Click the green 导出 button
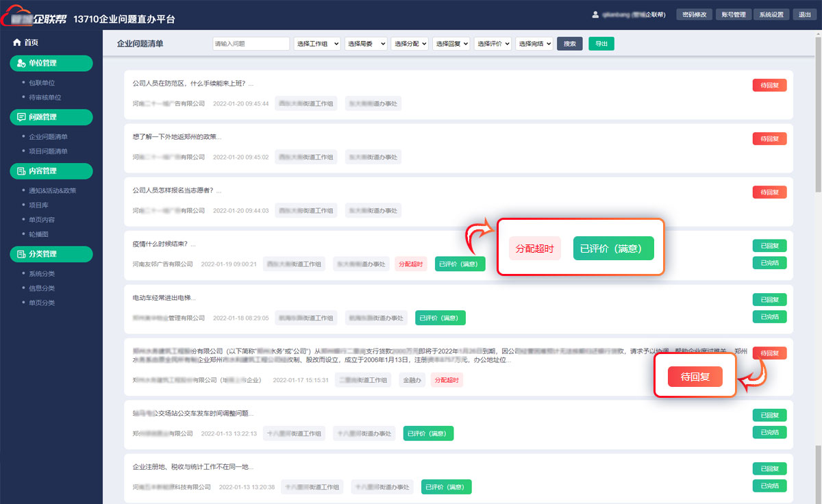 click(601, 44)
